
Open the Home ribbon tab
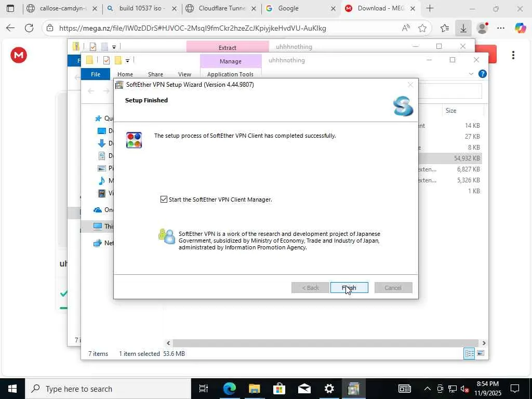(125, 74)
